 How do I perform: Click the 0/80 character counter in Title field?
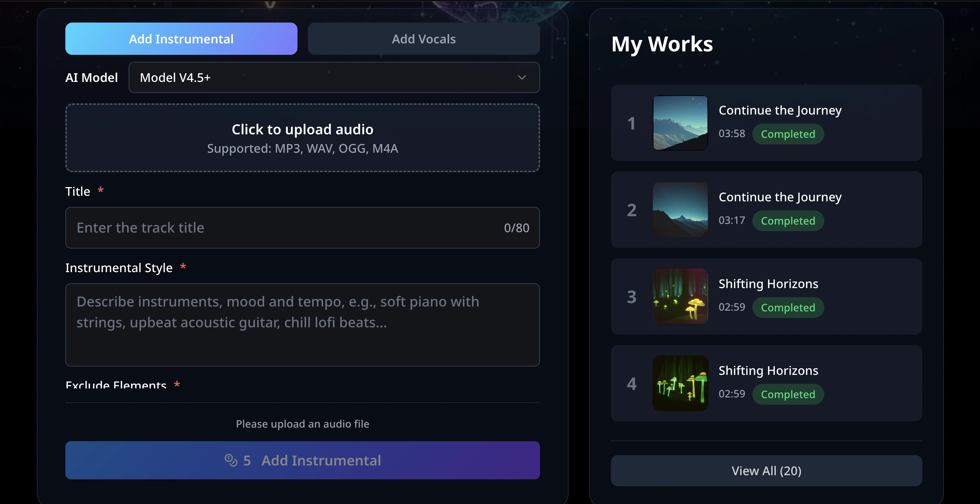(x=516, y=228)
